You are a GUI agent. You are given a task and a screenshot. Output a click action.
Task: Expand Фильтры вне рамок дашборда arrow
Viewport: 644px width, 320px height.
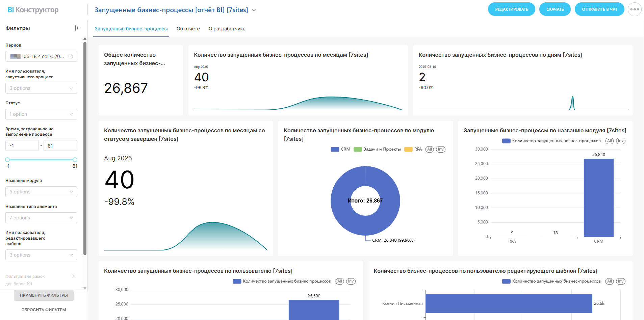pyautogui.click(x=74, y=276)
